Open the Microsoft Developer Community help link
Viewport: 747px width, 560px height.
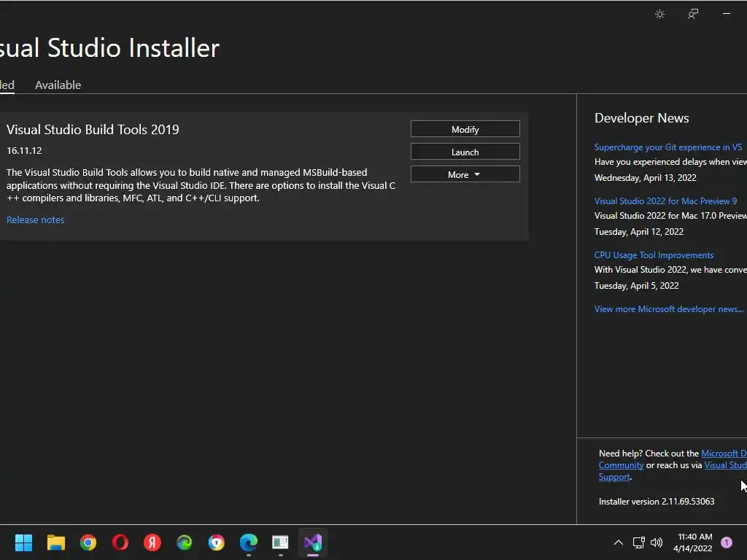click(723, 454)
